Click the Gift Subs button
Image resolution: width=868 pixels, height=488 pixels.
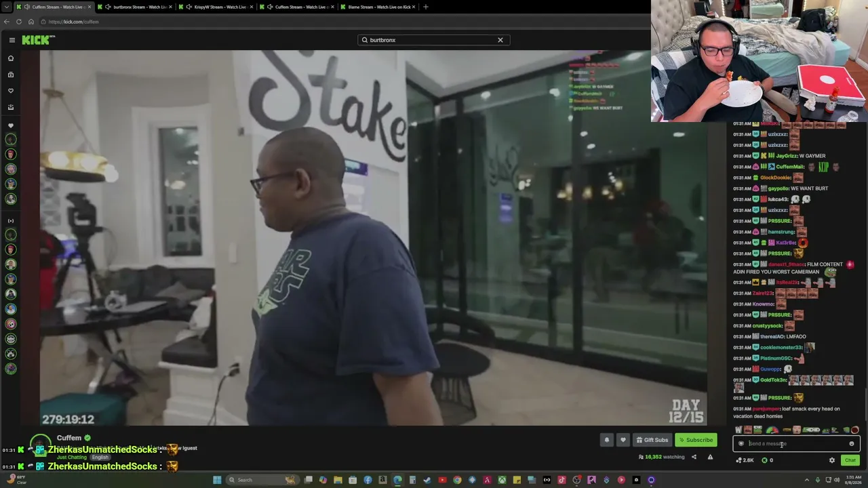pyautogui.click(x=652, y=440)
